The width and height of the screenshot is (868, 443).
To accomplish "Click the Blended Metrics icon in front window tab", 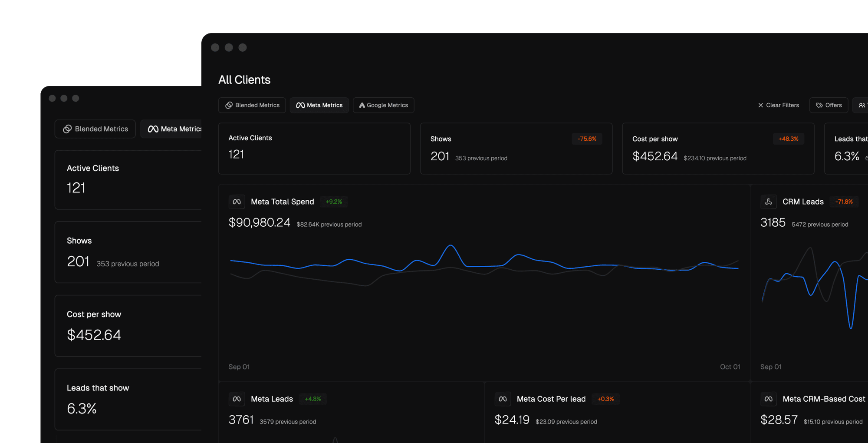I will click(229, 105).
